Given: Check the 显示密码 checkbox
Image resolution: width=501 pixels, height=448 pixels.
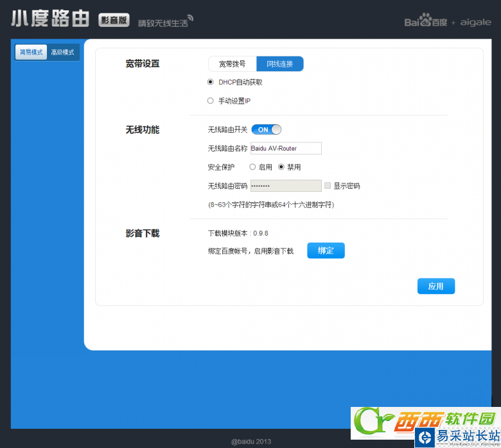Looking at the screenshot, I should tap(328, 185).
